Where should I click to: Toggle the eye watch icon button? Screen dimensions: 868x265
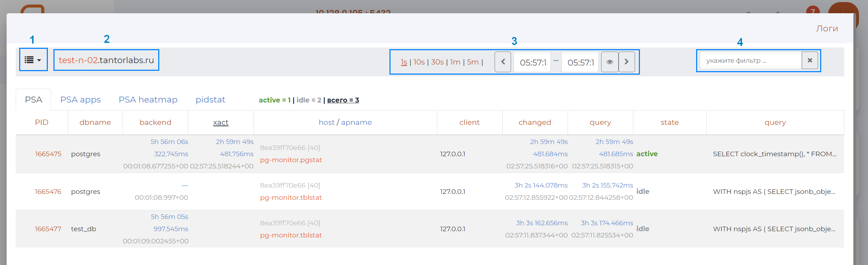610,62
